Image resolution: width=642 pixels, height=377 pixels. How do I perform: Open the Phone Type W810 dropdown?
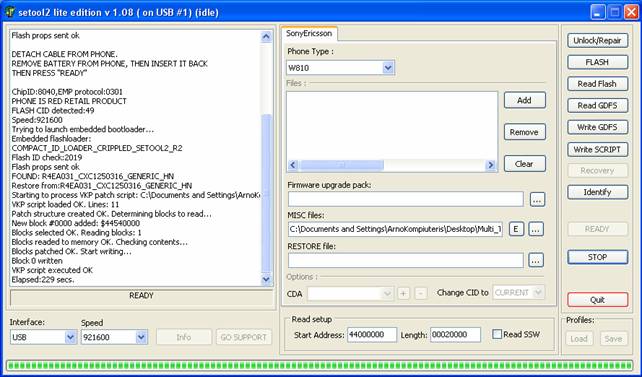coord(388,68)
